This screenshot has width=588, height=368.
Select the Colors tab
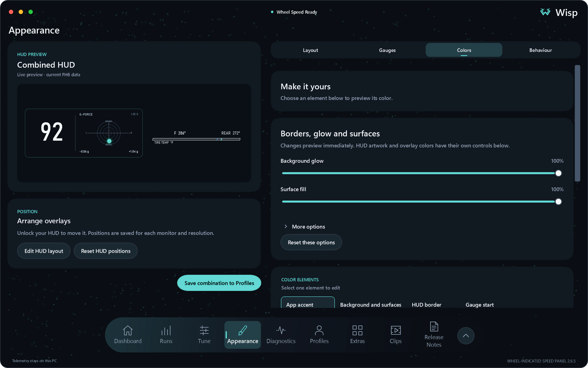pos(464,50)
